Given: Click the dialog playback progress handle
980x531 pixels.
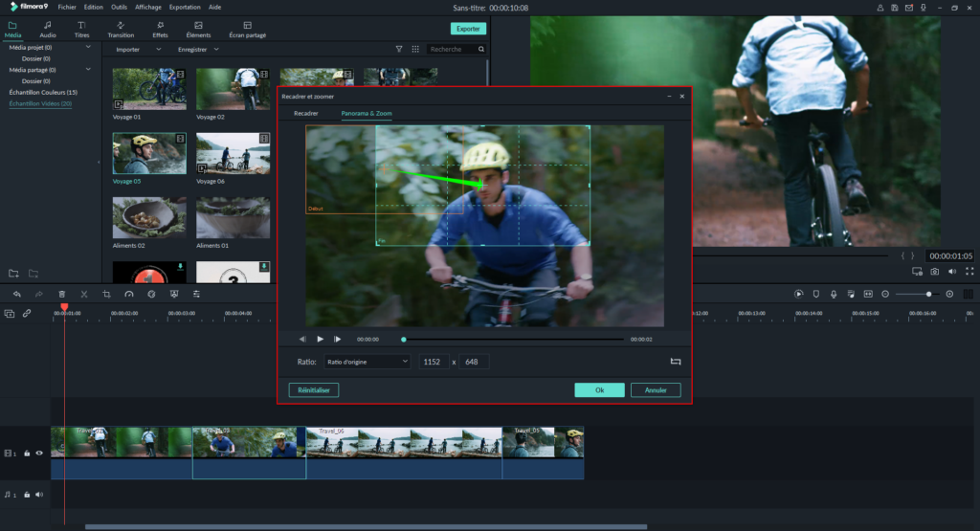Looking at the screenshot, I should click(404, 340).
